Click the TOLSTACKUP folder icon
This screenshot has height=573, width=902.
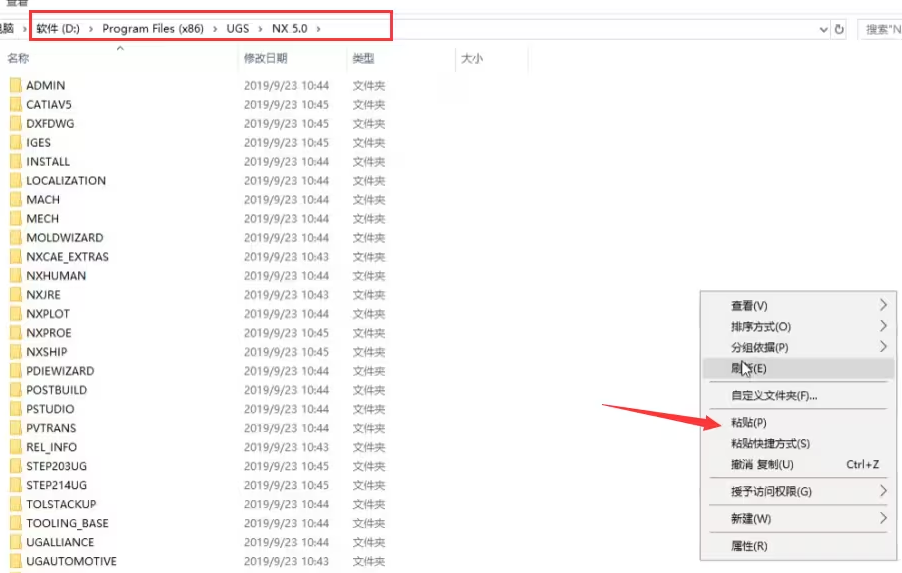tap(16, 503)
